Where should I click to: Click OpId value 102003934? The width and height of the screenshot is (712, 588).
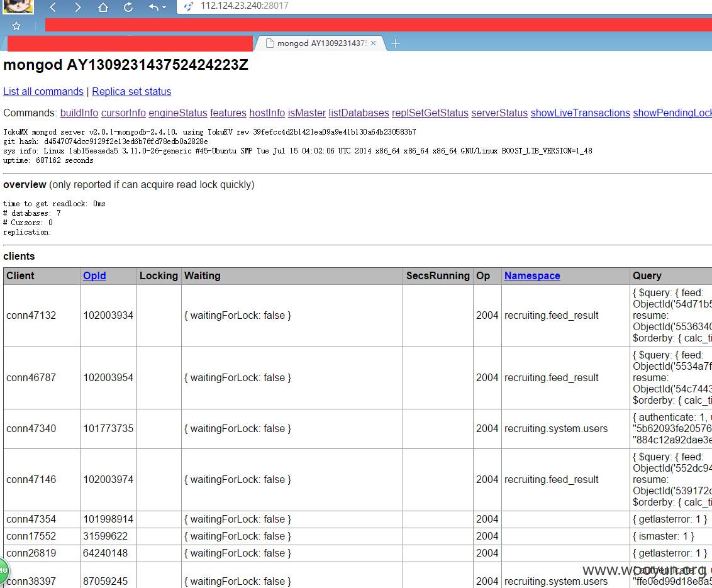click(x=108, y=316)
